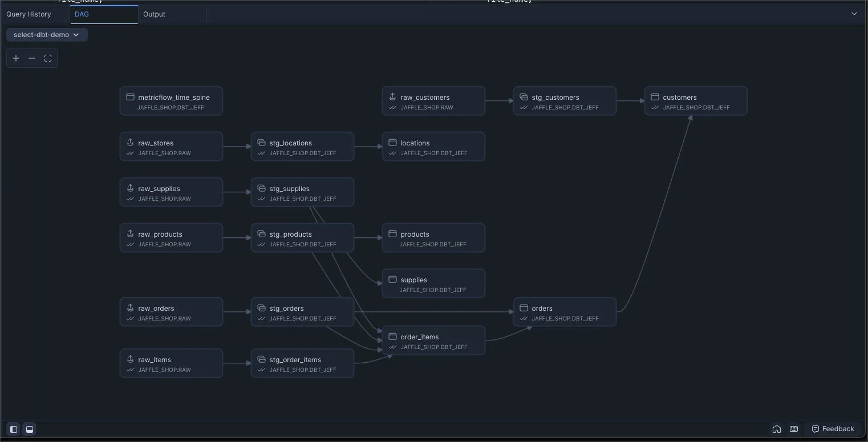Screen dimensions: 868x442
Task: Select the stg_order_items node label
Action: [295, 360]
